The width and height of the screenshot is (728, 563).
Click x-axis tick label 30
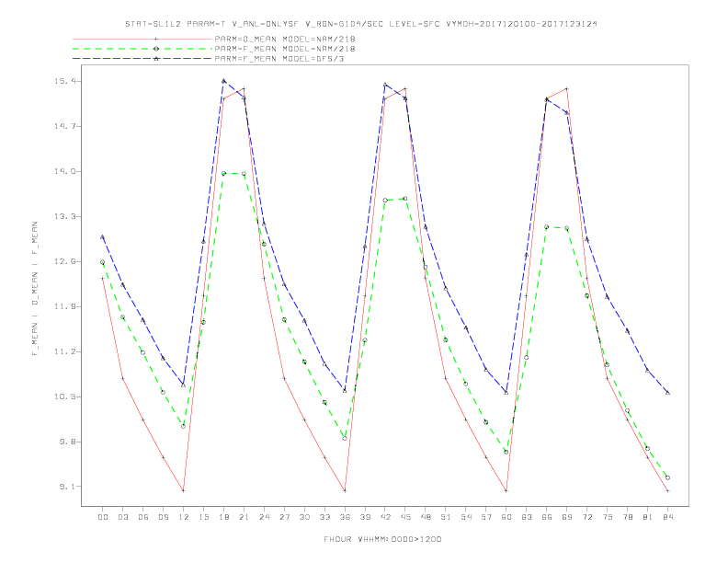coord(304,517)
